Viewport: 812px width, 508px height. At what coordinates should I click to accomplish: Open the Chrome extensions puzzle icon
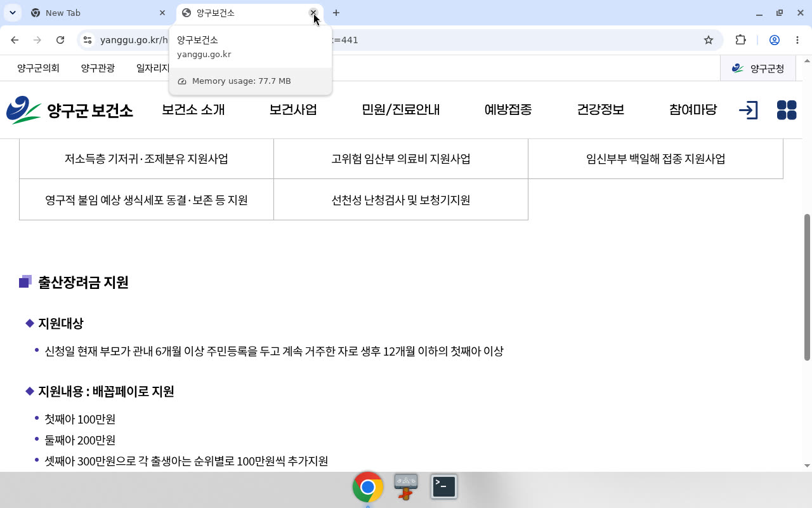pos(740,40)
